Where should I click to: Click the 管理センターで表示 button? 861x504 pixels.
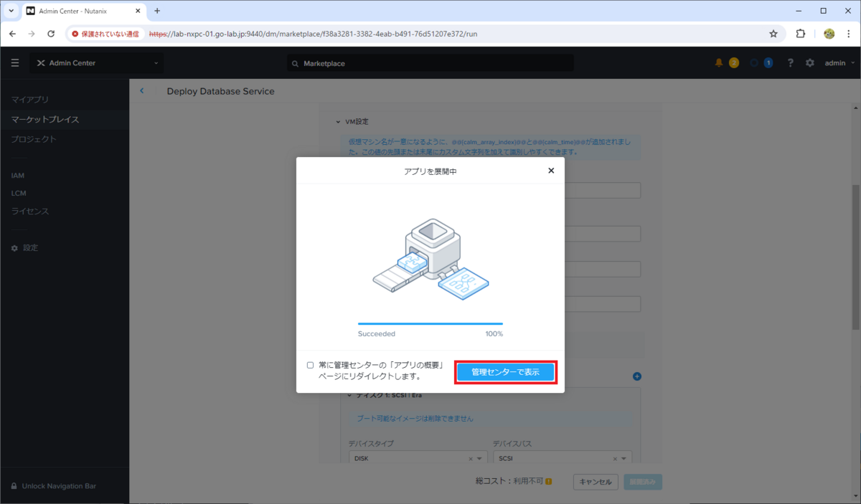[506, 371]
